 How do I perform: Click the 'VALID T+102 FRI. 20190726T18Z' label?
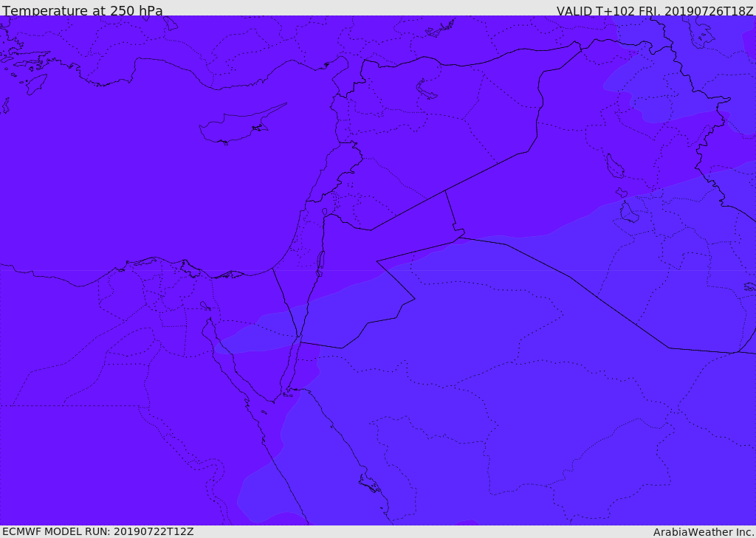pos(654,10)
